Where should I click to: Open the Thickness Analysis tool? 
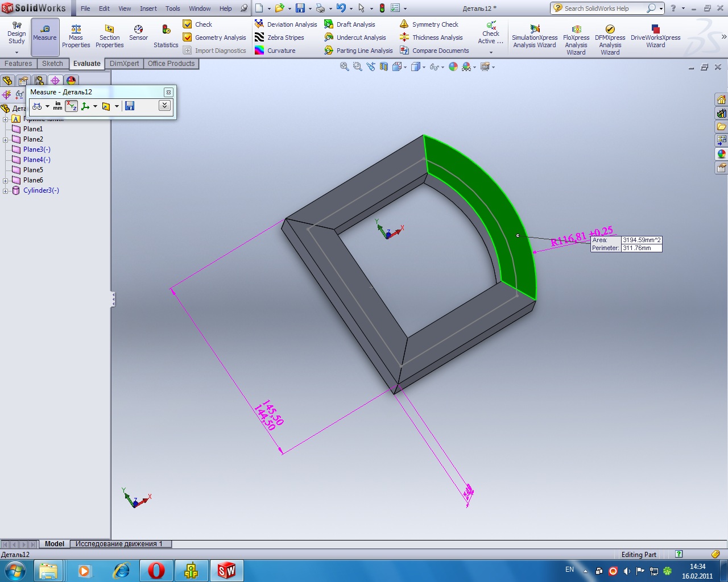click(x=432, y=38)
